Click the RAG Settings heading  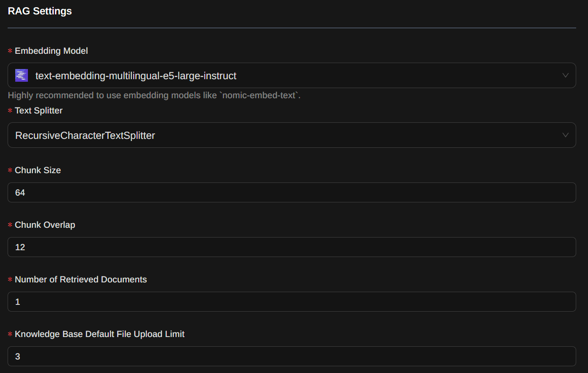click(40, 11)
